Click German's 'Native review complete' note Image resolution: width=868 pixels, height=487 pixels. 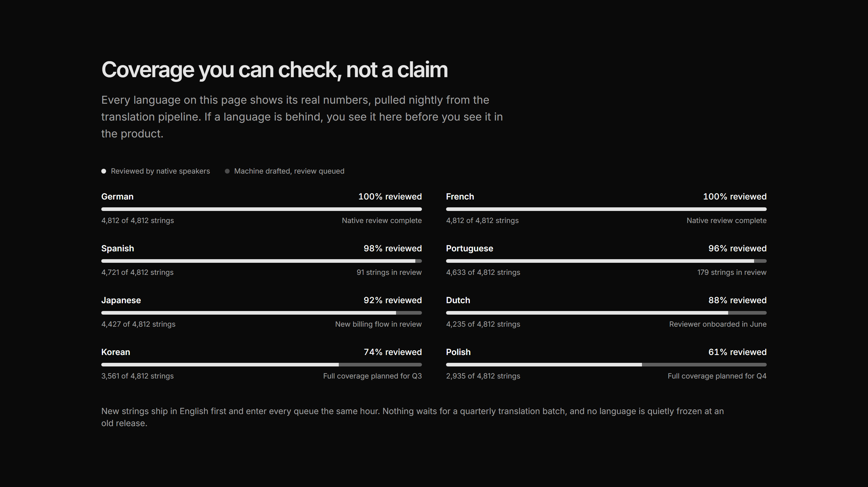point(382,220)
